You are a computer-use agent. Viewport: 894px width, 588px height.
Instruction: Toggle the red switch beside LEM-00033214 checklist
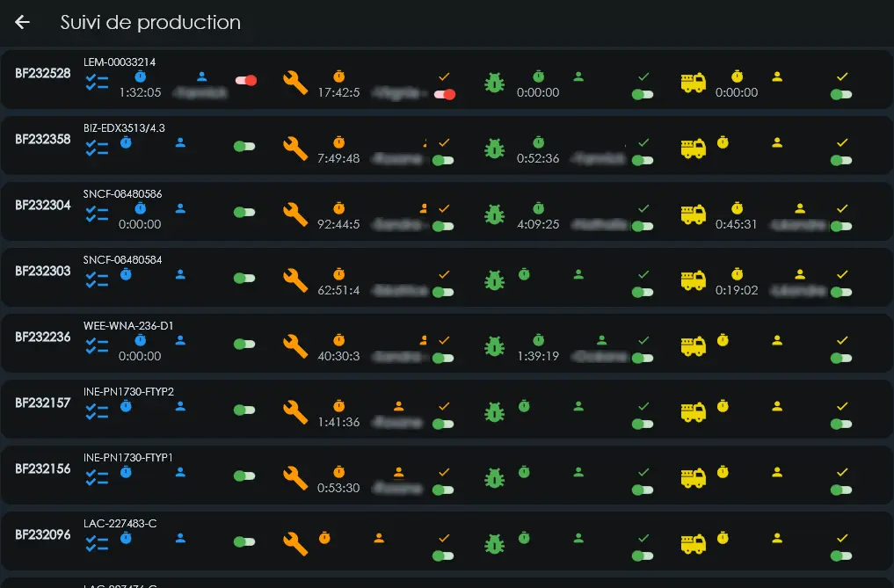point(246,80)
